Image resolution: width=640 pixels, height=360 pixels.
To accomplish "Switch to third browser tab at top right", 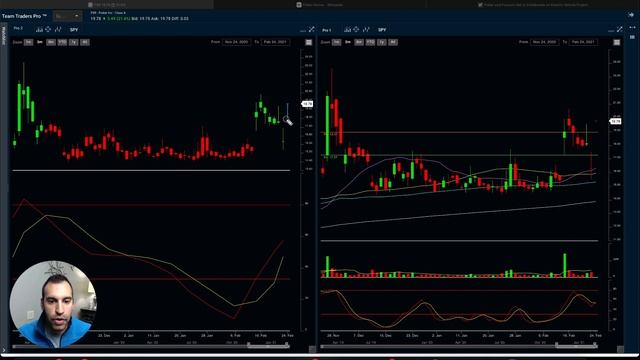I will pos(533,4).
